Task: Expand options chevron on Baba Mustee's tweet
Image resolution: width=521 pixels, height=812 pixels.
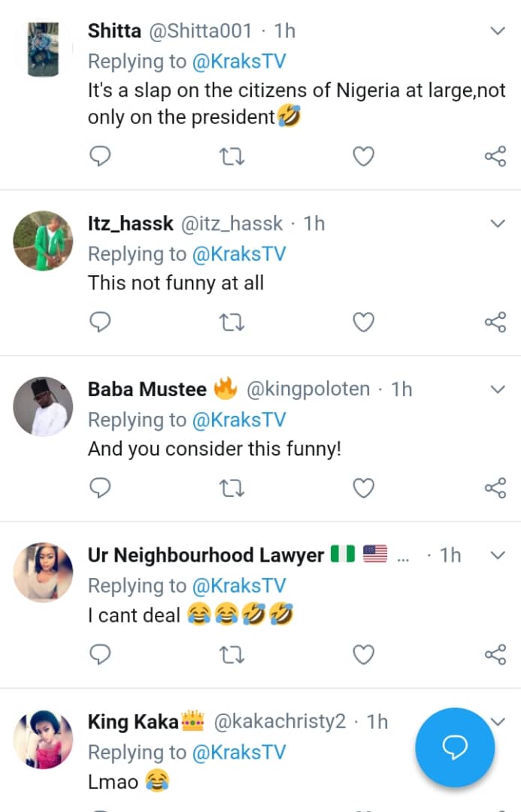Action: point(498,389)
